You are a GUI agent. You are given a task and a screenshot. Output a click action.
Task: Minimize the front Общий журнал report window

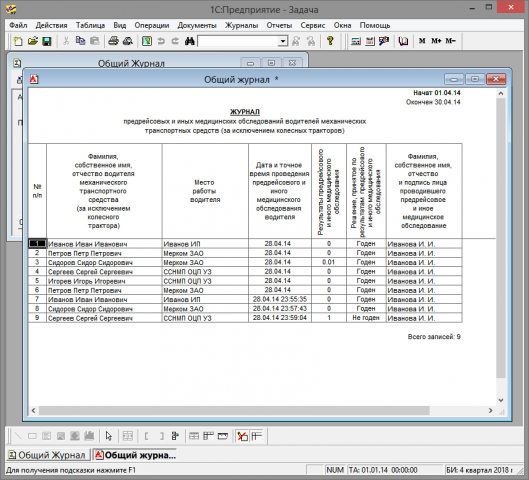pyautogui.click(x=454, y=79)
